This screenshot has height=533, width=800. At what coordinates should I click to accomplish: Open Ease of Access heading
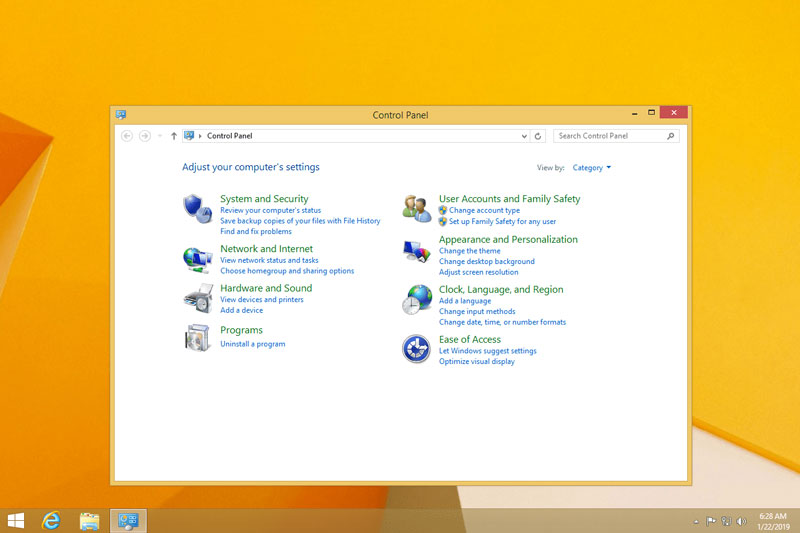click(x=469, y=340)
